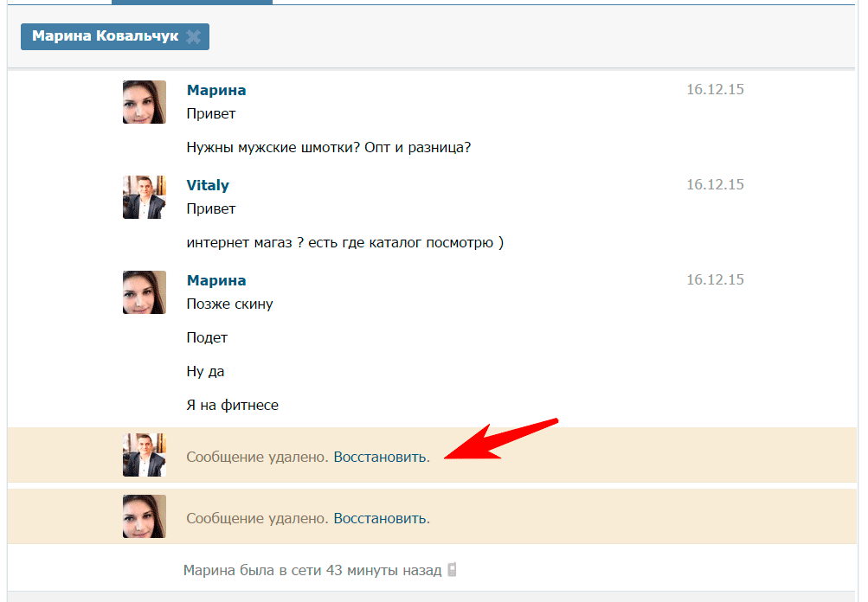Click the 16.12.15 date on Vitaly's message
This screenshot has width=868, height=602.
pyautogui.click(x=715, y=185)
